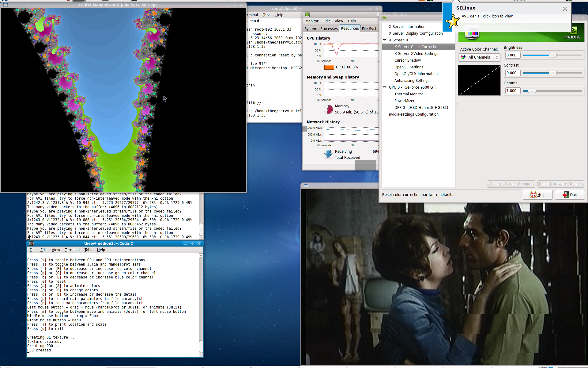Click System Monitor window icon above Monitor menu
The width and height of the screenshot is (588, 368).
[x=307, y=15]
